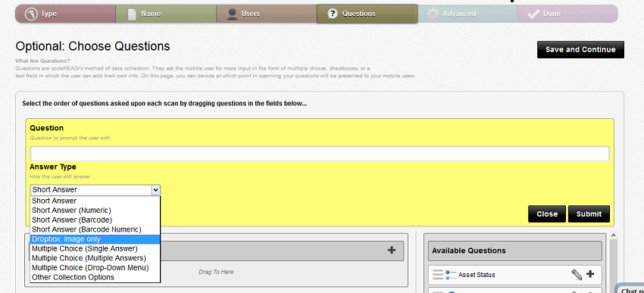Viewport: 644px width, 293px height.
Task: Click the plus icon in the question drop area
Action: coord(392,250)
